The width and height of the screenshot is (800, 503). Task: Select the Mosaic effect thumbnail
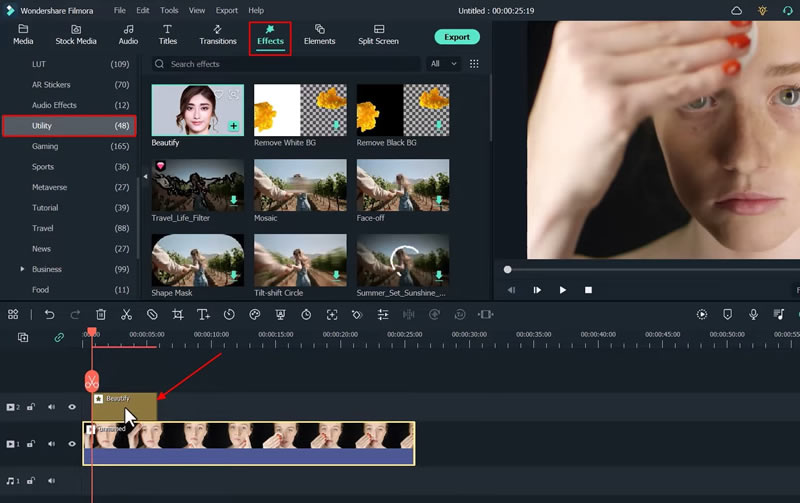pyautogui.click(x=300, y=185)
